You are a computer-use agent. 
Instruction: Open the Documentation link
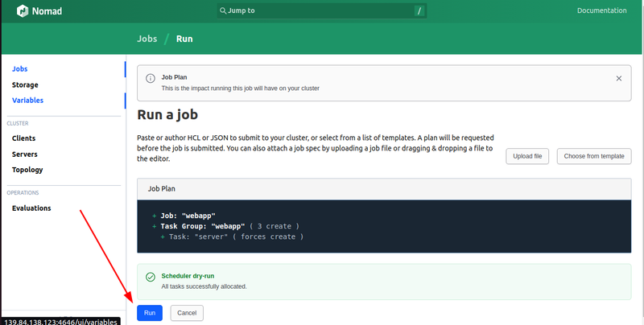(x=601, y=10)
